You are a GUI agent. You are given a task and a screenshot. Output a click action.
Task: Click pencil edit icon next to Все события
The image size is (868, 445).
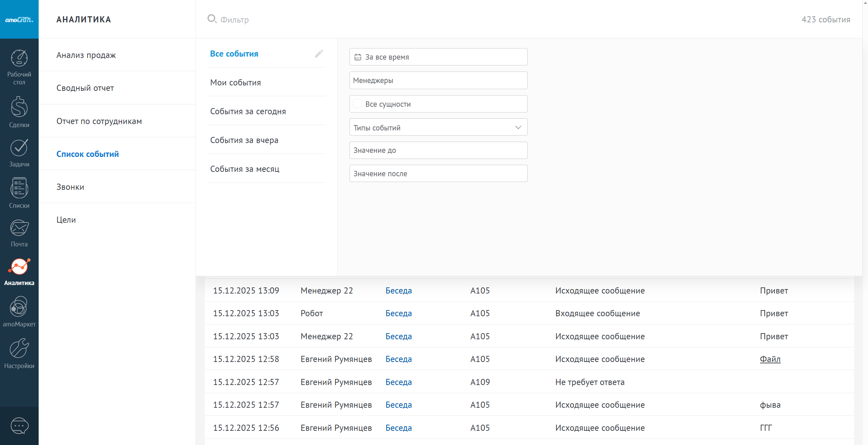(x=319, y=54)
